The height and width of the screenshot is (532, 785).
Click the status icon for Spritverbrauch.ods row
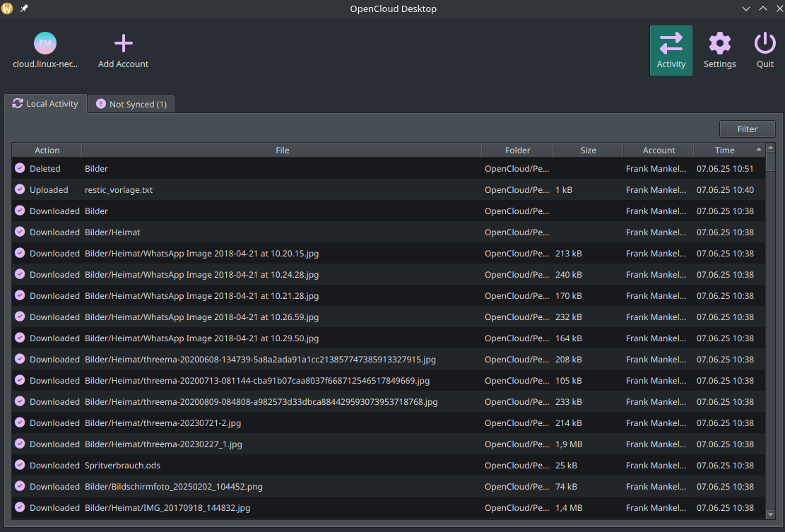(x=20, y=465)
